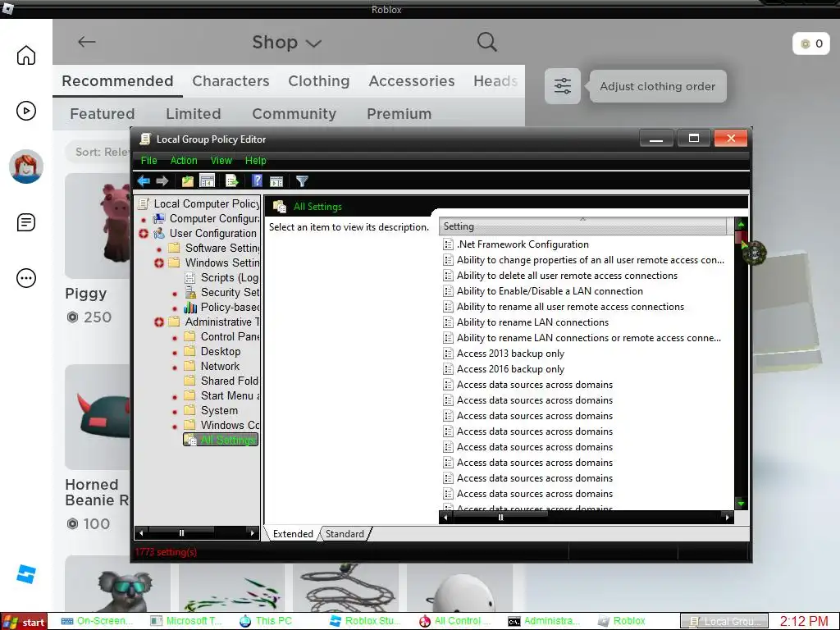
Task: Toggle Show/Hide Console Tree toolbar icon
Action: point(207,181)
